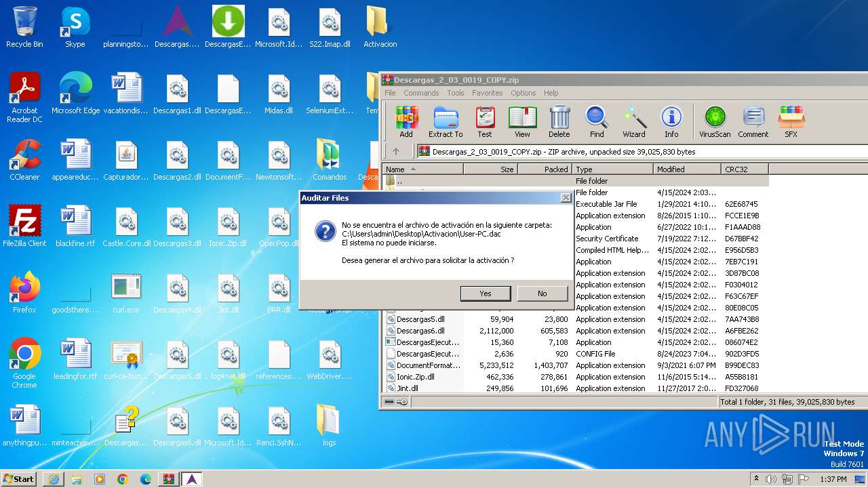Click the Extract To toolbar icon

pos(446,122)
